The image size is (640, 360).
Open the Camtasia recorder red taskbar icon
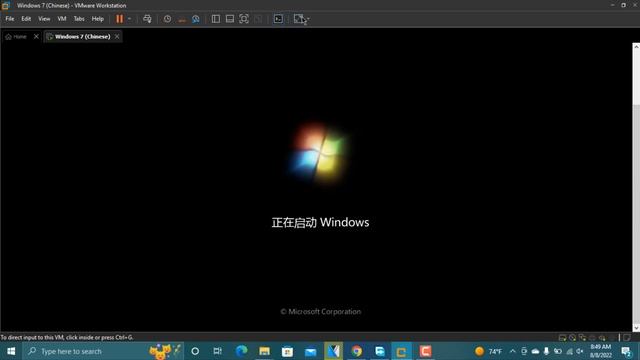point(425,351)
